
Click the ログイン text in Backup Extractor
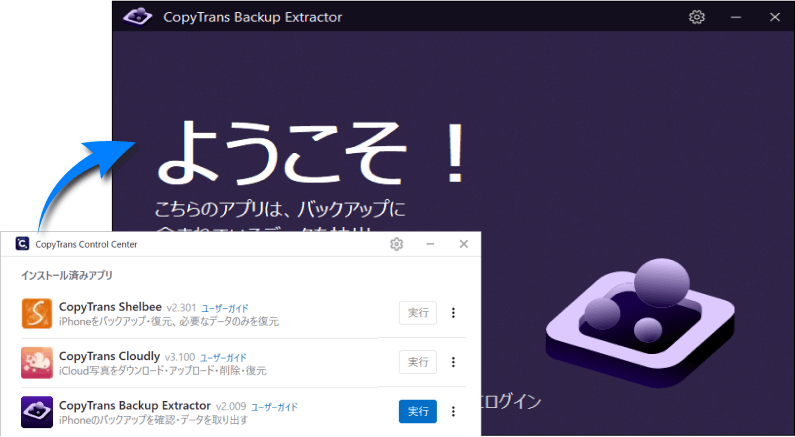pos(512,402)
